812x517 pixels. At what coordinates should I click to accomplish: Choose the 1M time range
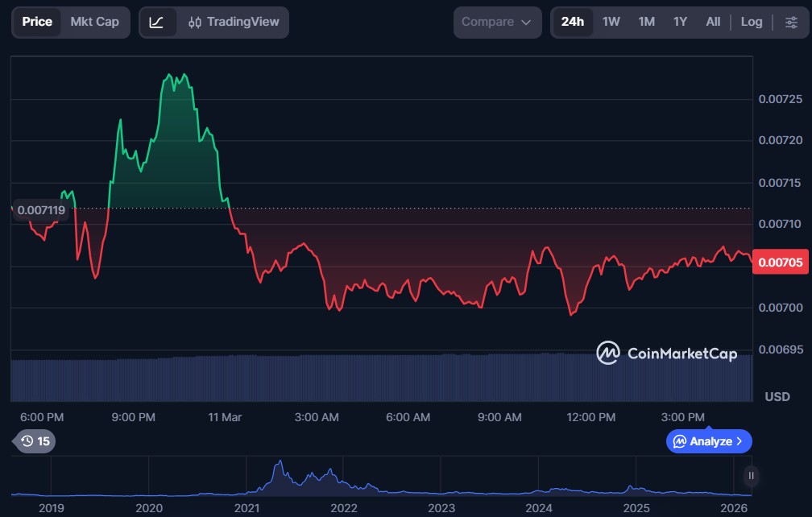(646, 23)
